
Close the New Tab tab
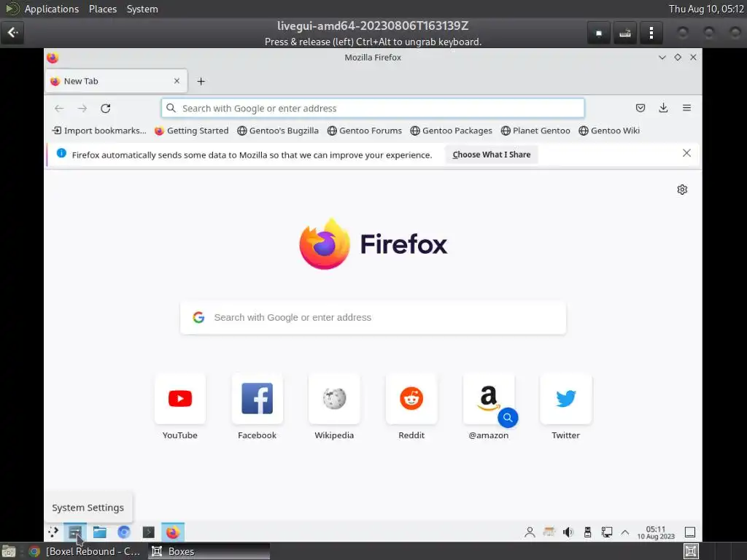point(177,81)
